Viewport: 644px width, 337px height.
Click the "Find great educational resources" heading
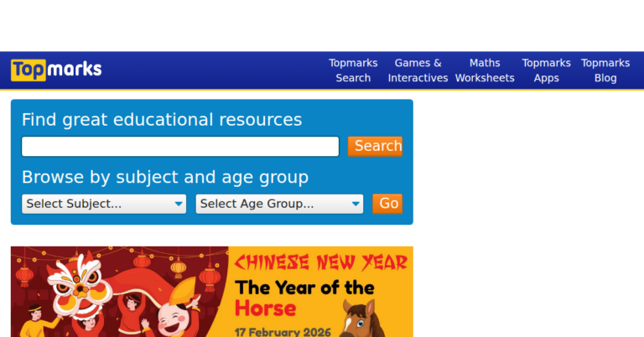pos(162,119)
